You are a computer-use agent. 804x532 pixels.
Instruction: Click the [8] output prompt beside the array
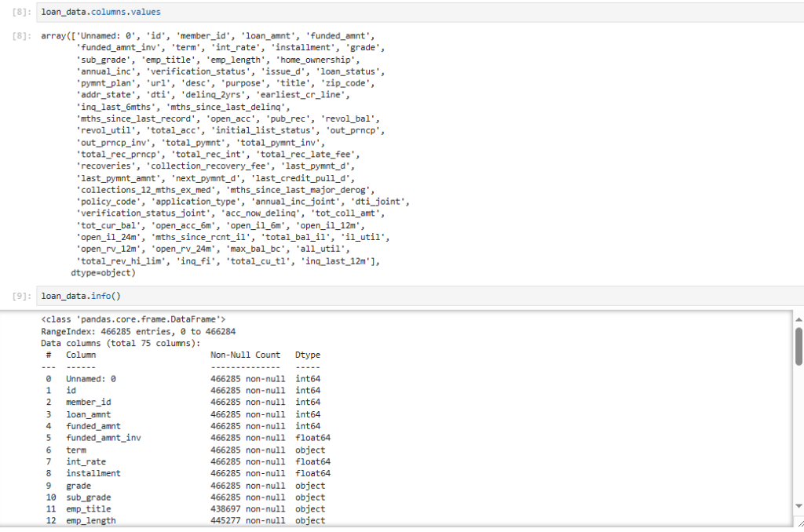coord(22,36)
